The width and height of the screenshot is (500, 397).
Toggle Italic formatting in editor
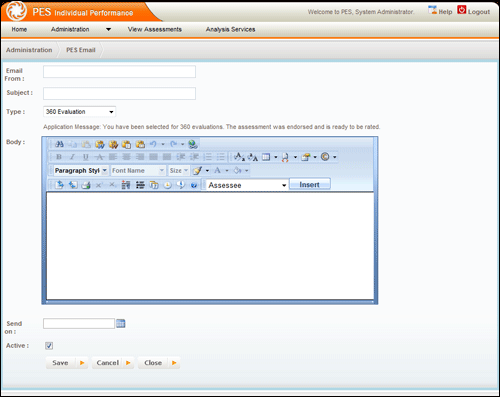pos(72,157)
